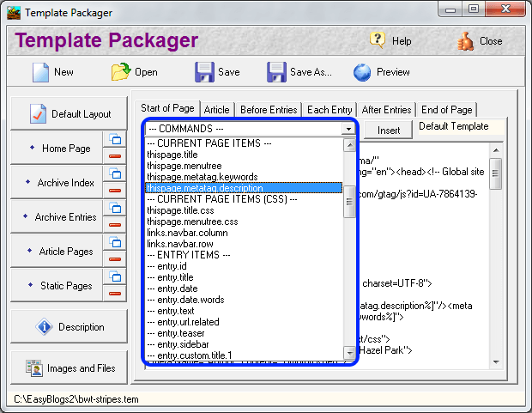Image resolution: width=532 pixels, height=413 pixels.
Task: Copy icon beside Static Pages
Action: [x=115, y=276]
